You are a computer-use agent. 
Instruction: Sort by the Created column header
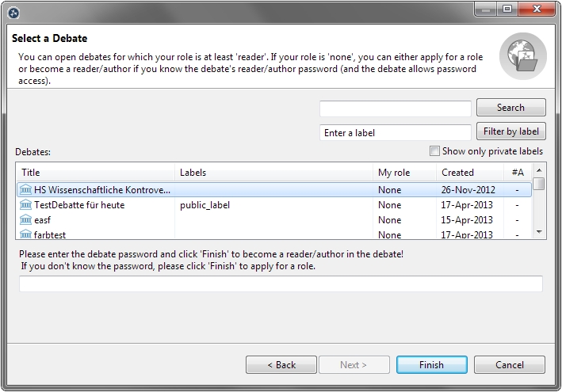point(470,173)
